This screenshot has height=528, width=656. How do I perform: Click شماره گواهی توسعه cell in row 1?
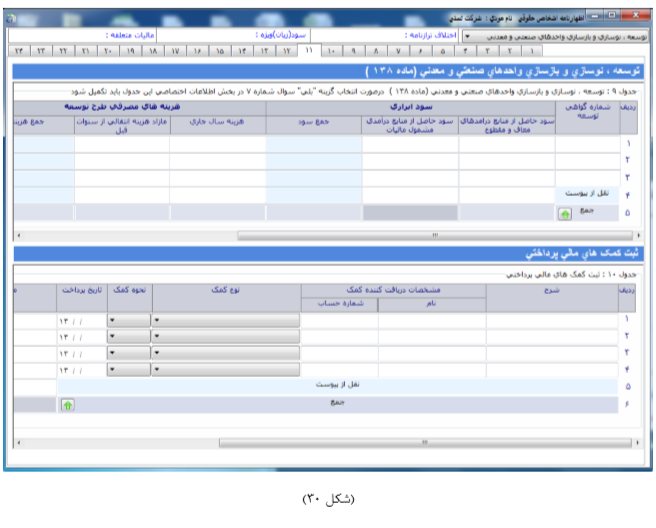(586, 144)
